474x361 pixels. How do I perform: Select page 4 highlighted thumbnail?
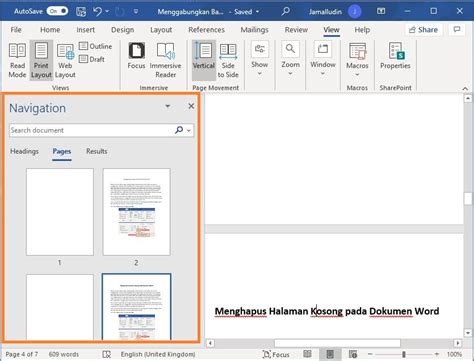(x=136, y=307)
